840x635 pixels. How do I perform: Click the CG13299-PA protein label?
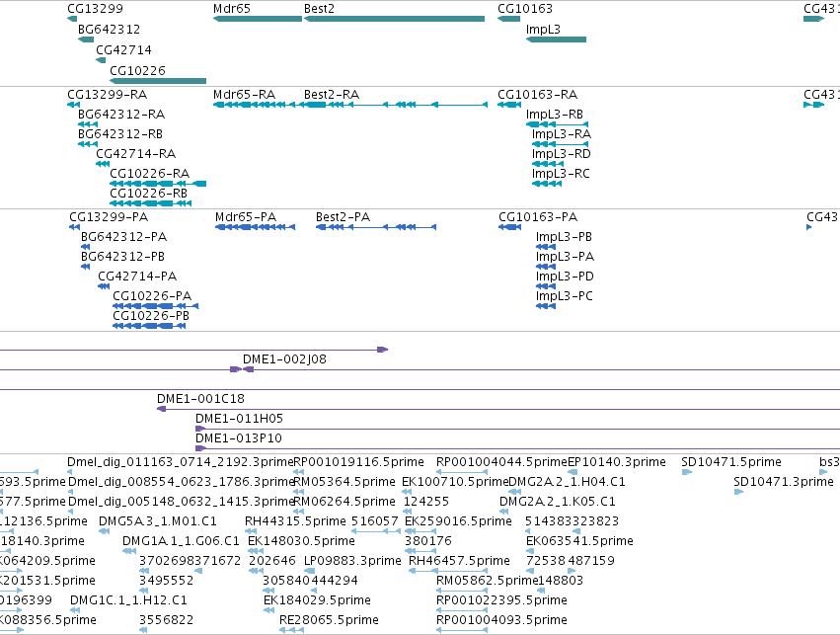tap(109, 217)
